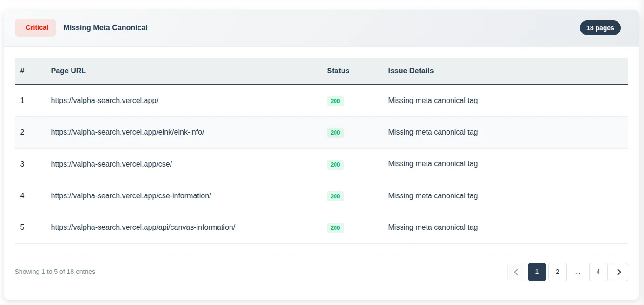Sort by the Page URL column header
The height and width of the screenshot is (305, 644).
68,71
